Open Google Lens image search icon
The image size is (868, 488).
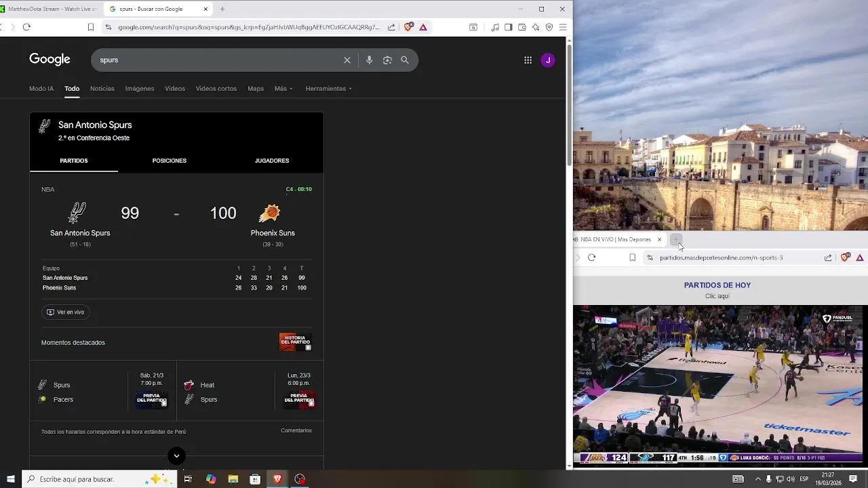pyautogui.click(x=387, y=60)
